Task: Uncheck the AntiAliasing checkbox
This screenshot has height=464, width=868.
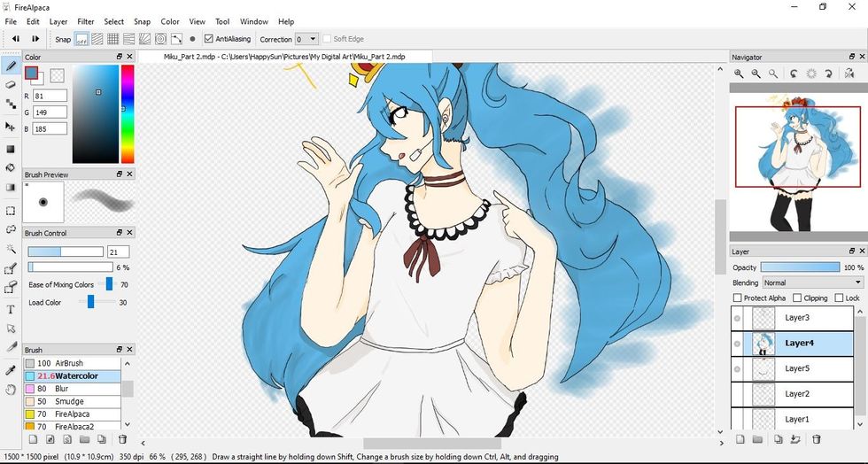Action: click(209, 39)
